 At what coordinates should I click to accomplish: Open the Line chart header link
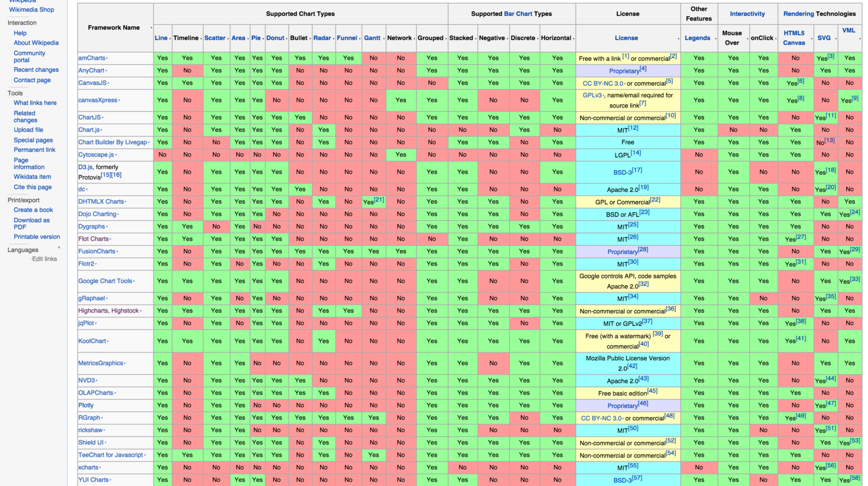(161, 38)
